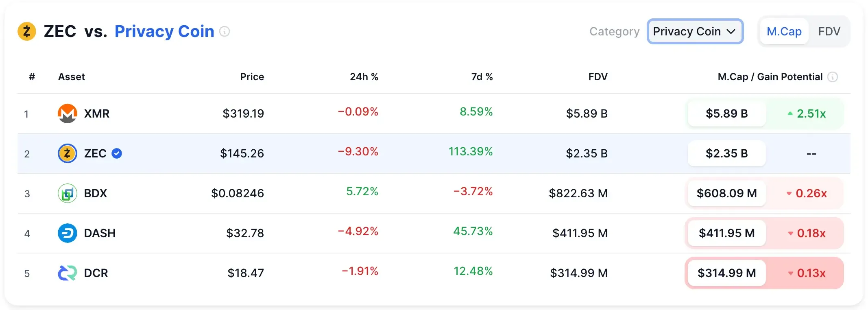Select the 7d % column header
This screenshot has width=868, height=310.
[x=482, y=76]
